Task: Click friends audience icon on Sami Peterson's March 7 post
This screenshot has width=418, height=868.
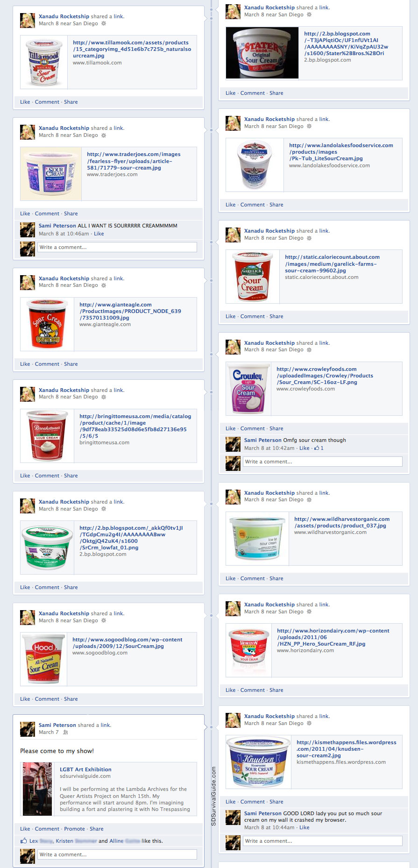Action: [65, 732]
